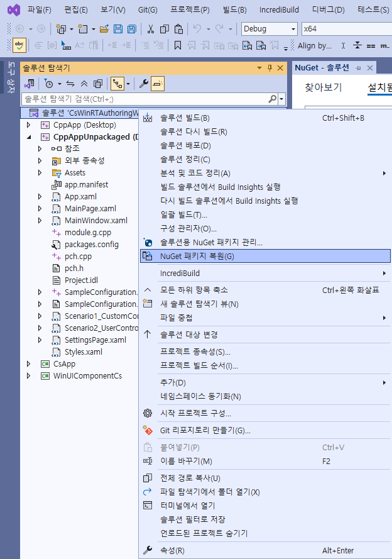The height and width of the screenshot is (559, 392).
Task: Choose 속성(R) at context menu bottom
Action: pos(265,550)
